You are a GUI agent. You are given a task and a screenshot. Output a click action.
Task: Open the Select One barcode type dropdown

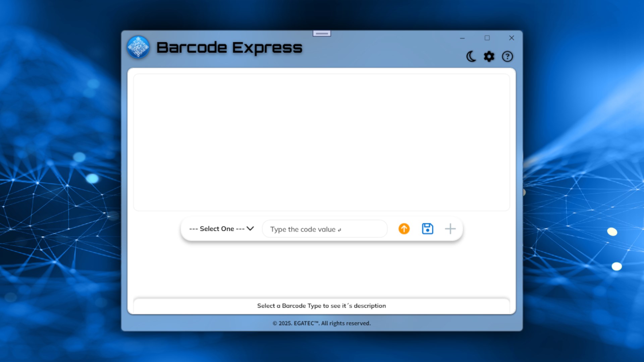pos(217,229)
